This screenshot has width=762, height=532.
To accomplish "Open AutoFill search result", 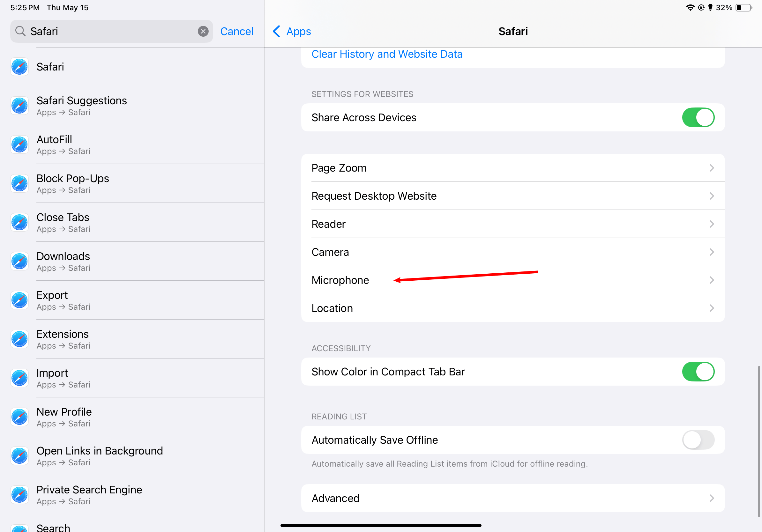I will [x=132, y=144].
